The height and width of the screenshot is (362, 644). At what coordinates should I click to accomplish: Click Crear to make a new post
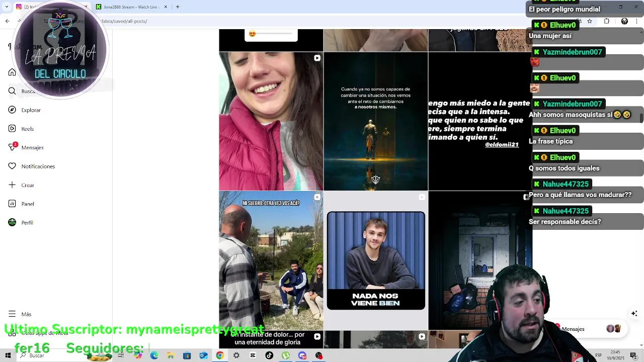21,185
